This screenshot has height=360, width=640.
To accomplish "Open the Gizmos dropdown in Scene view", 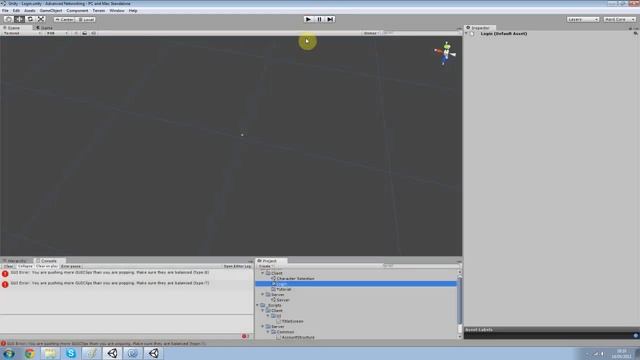I will click(x=371, y=33).
